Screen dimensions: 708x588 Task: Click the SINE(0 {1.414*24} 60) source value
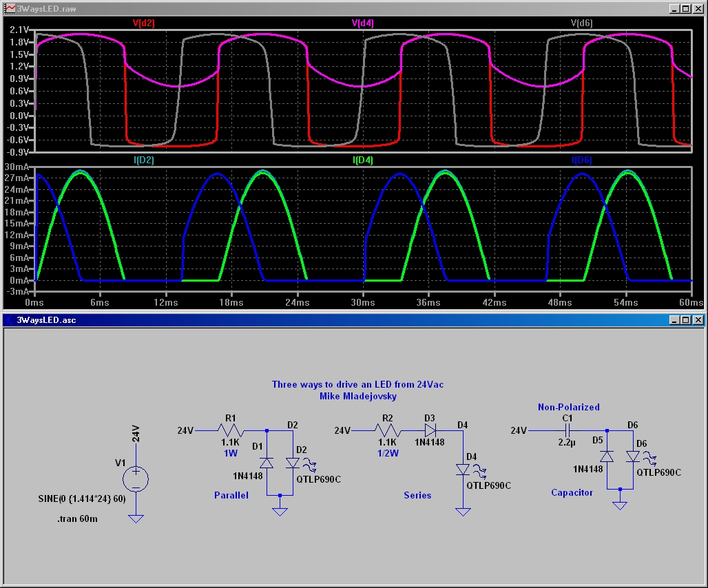click(x=82, y=498)
